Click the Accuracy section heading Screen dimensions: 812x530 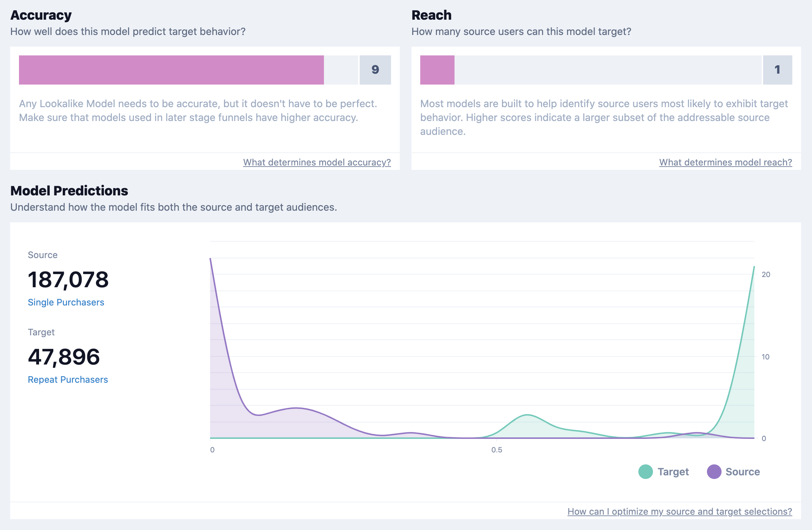(x=41, y=15)
